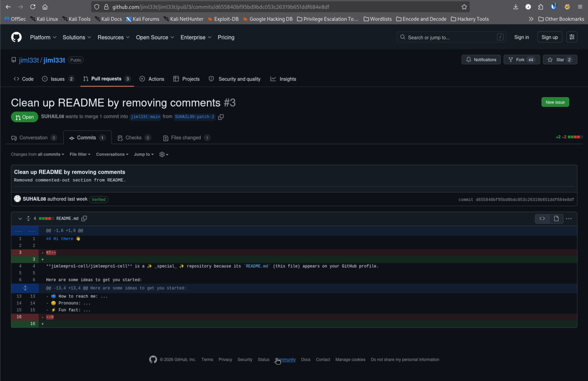Click the Sign in link

tap(521, 37)
